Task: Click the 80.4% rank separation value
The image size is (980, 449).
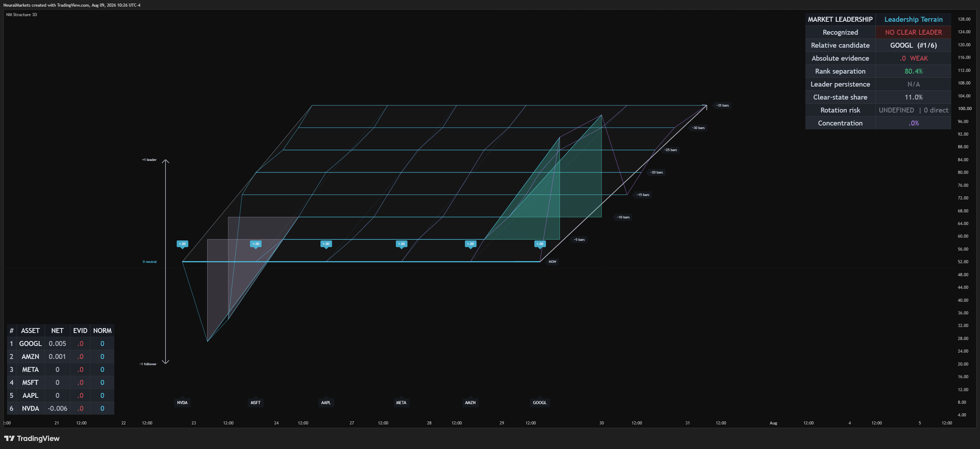Action: (x=913, y=71)
